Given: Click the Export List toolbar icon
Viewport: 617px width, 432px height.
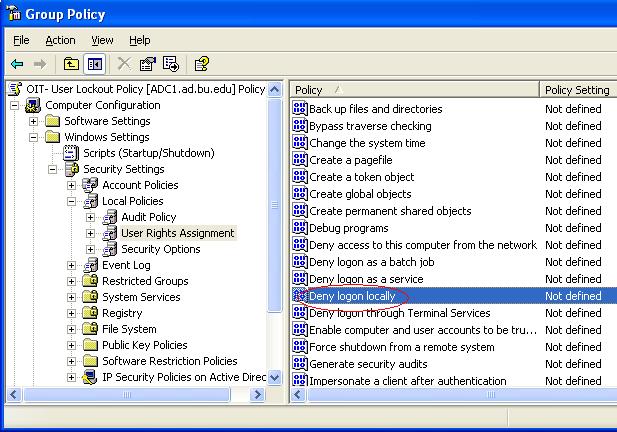Looking at the screenshot, I should (x=171, y=64).
